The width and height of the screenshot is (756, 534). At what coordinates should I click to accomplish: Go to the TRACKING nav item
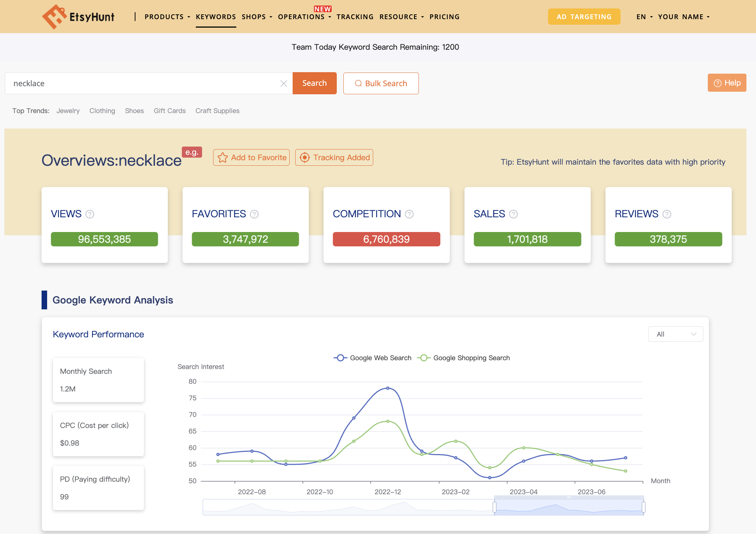click(x=355, y=17)
